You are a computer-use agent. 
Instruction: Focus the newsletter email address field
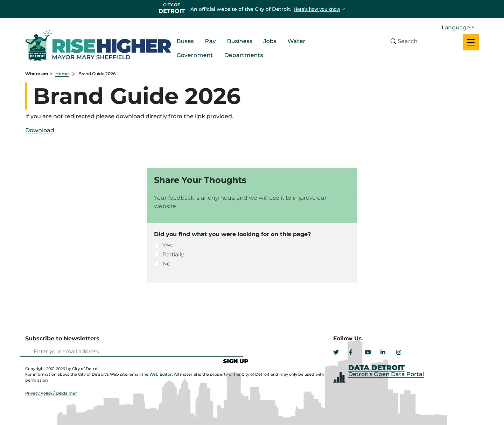[x=131, y=352]
